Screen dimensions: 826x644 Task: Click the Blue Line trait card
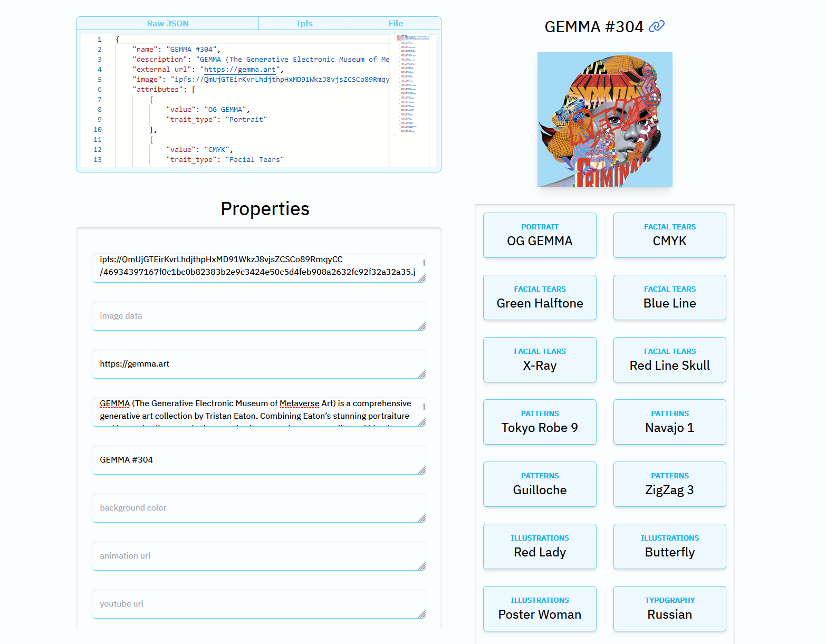(669, 297)
